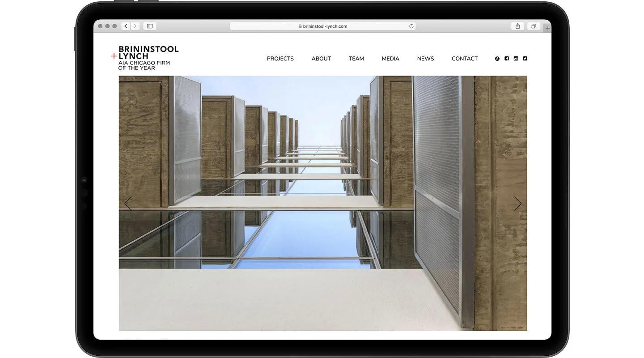Click the brininstool-lynch.com address bar
Image resolution: width=644 pixels, height=358 pixels.
[323, 26]
